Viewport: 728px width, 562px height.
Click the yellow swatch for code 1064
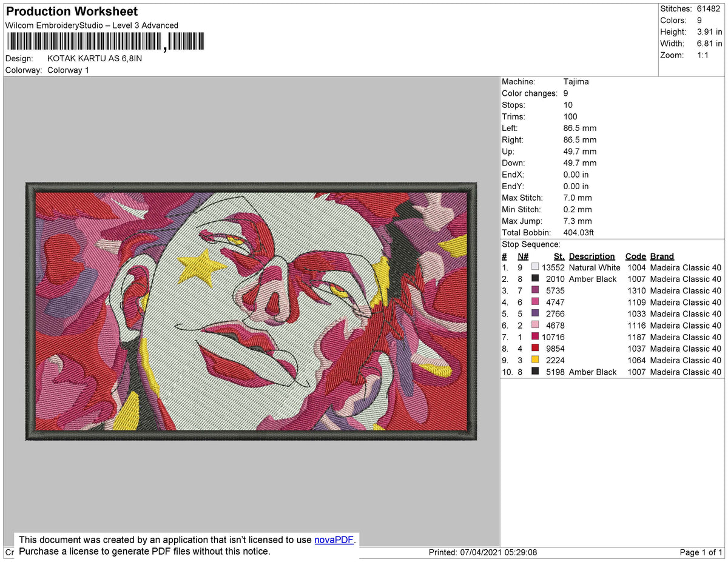point(536,360)
